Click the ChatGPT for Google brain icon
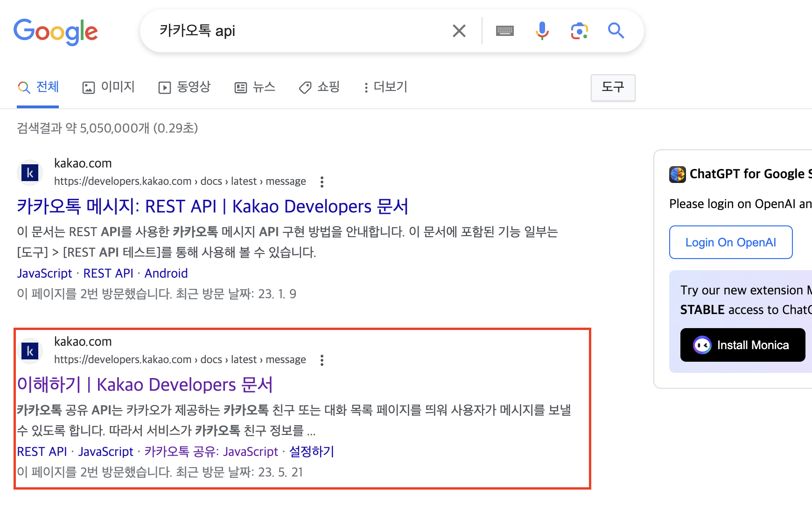Screen dimensions: 812x505 (678, 174)
